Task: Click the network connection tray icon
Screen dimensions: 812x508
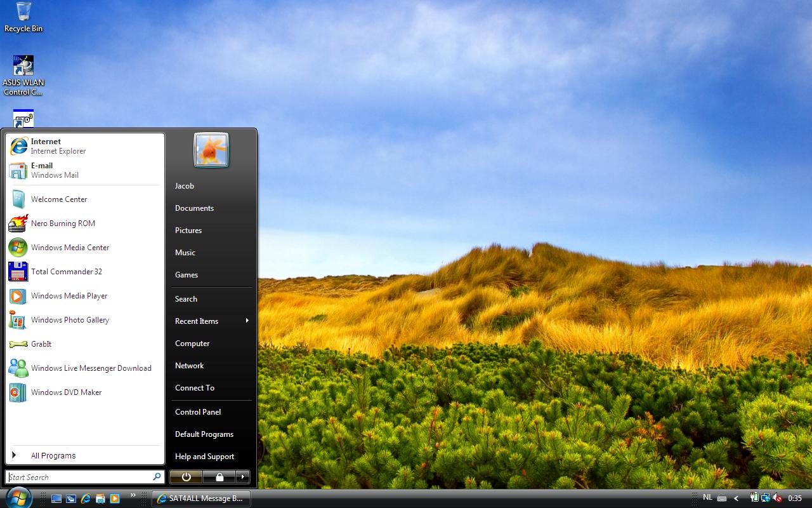Action: pyautogui.click(x=766, y=498)
